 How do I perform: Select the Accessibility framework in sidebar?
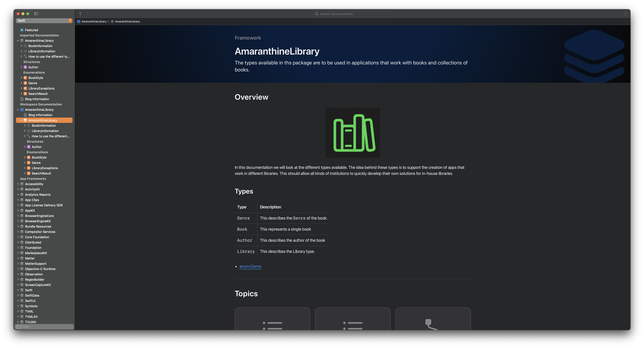34,184
